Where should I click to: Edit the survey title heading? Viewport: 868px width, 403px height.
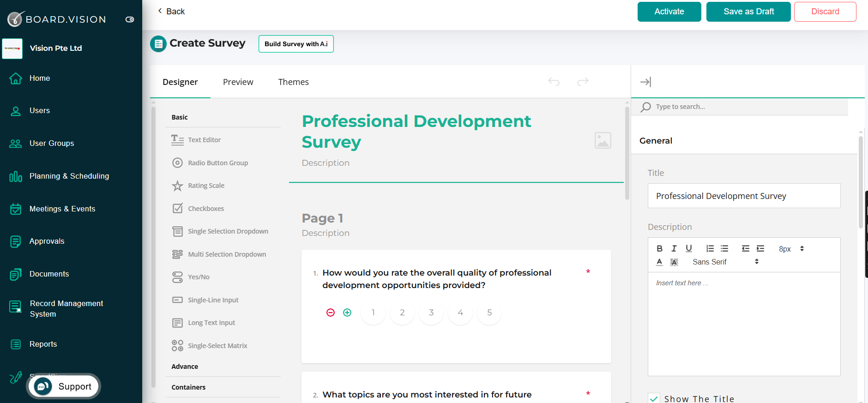(416, 132)
